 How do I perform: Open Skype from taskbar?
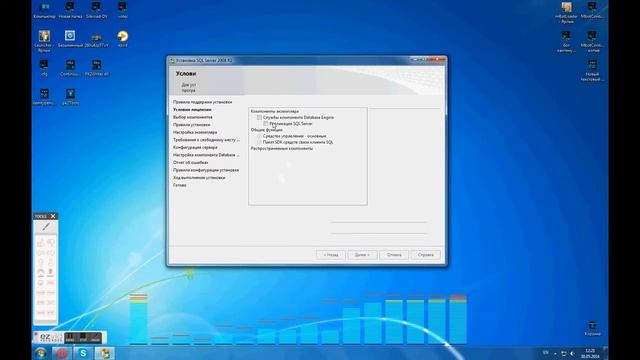[83, 353]
